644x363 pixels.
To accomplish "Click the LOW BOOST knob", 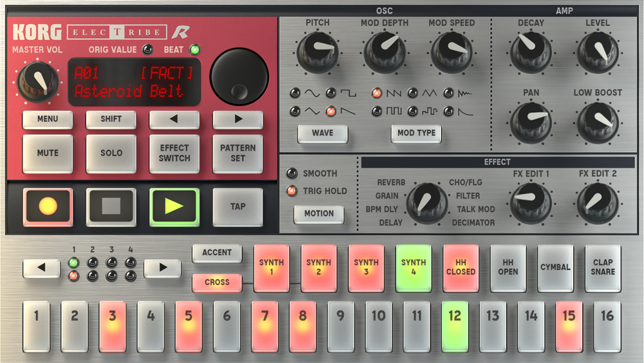I will click(598, 123).
